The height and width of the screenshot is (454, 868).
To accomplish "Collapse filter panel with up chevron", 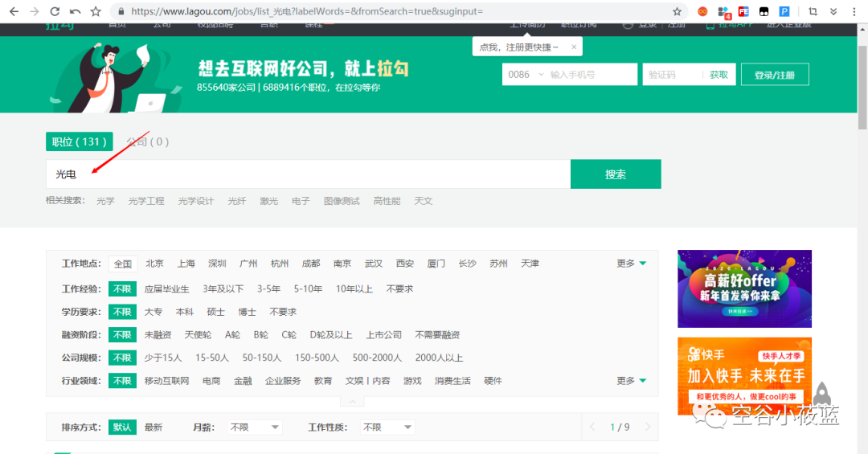I will pos(352,402).
